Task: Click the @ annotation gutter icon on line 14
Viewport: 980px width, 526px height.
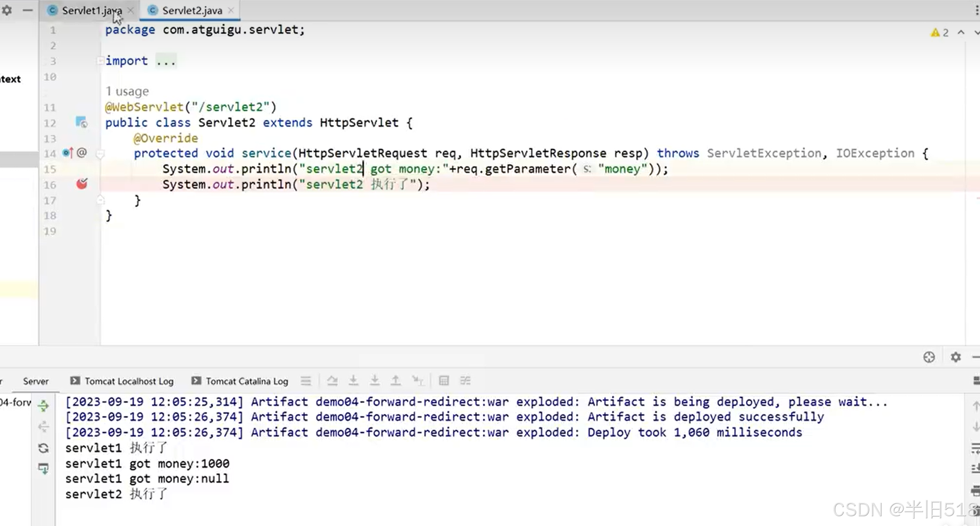Action: point(82,153)
